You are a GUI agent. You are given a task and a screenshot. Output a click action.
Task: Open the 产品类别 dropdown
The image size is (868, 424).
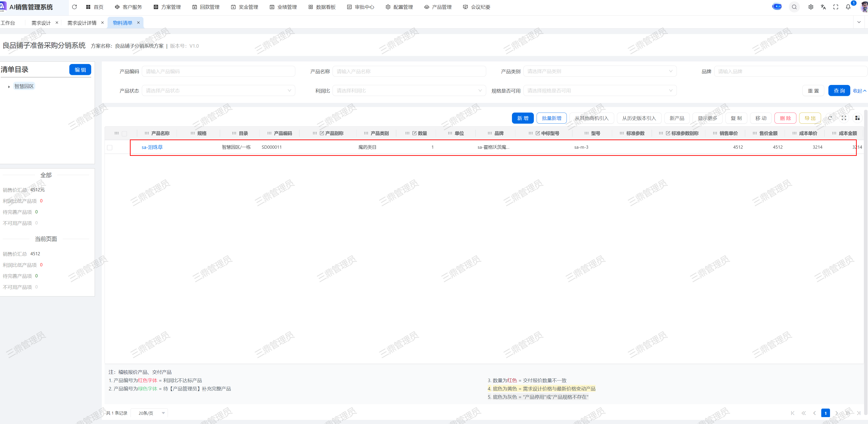599,71
